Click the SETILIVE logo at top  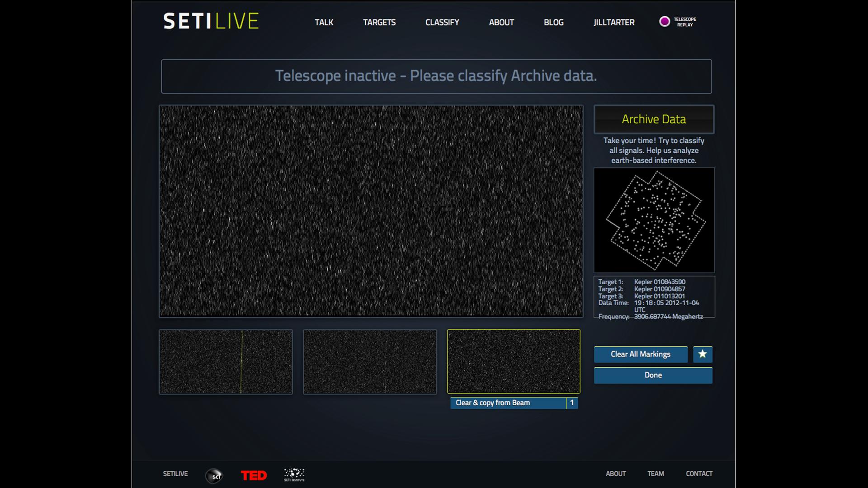point(211,21)
